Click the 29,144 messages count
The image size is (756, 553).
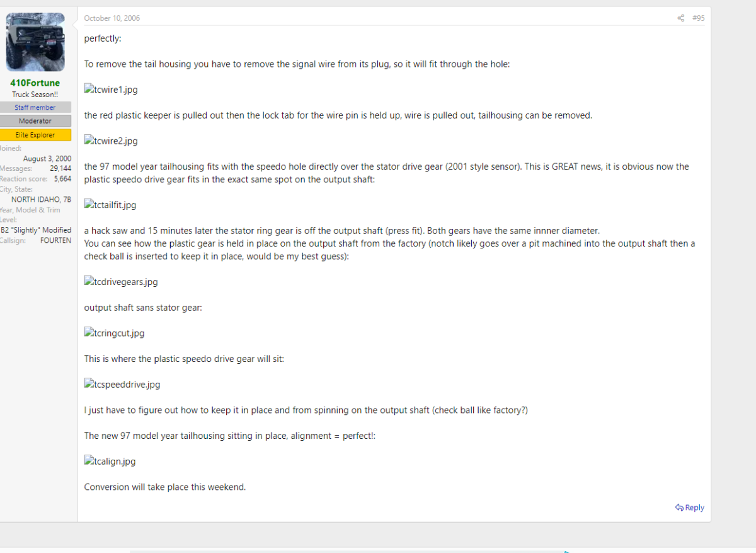point(60,168)
